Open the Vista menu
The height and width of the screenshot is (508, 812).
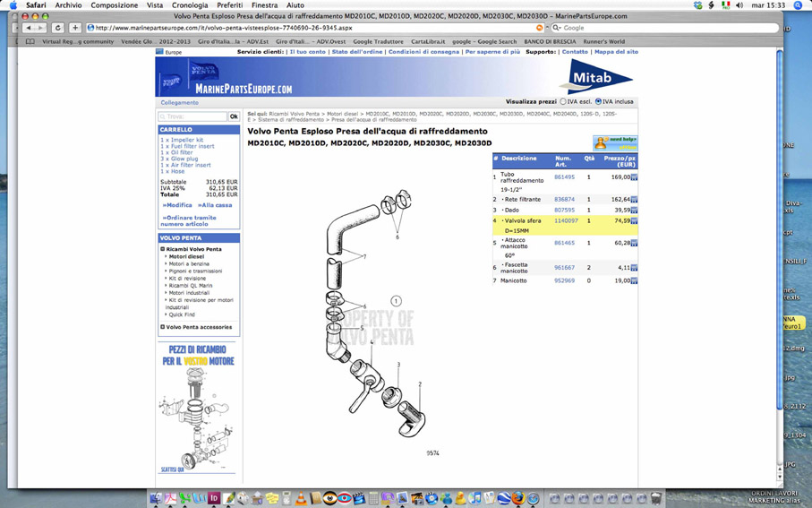155,5
